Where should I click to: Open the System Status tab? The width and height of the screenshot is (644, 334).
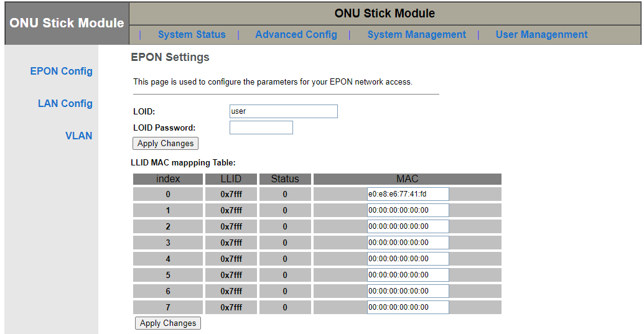pos(192,35)
